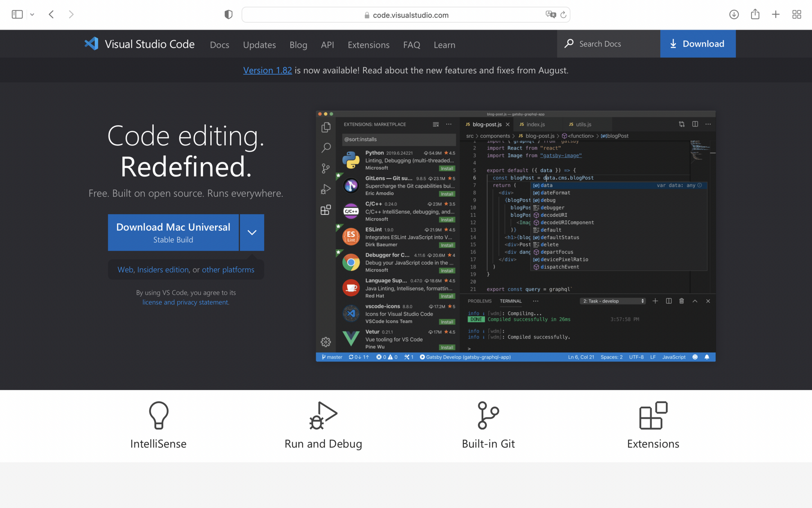Open the Safari privacy shield icon
The image size is (812, 508).
point(228,15)
